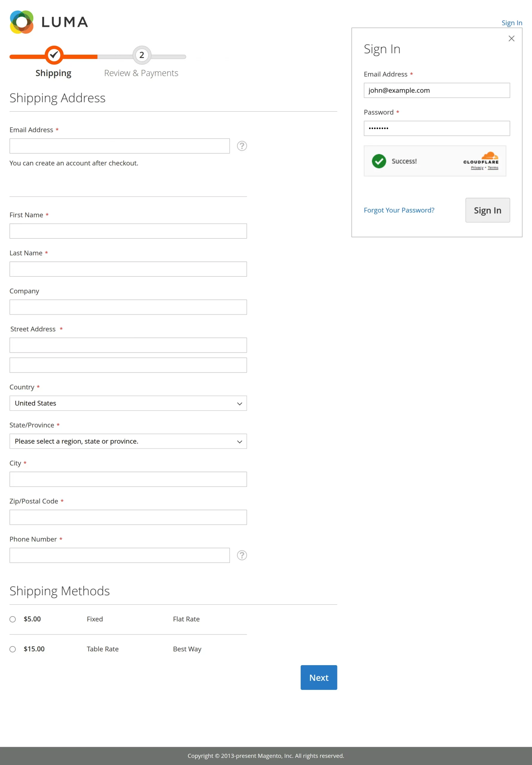This screenshot has width=532, height=765.
Task: Open the Phone Number help tooltip
Action: (x=242, y=555)
